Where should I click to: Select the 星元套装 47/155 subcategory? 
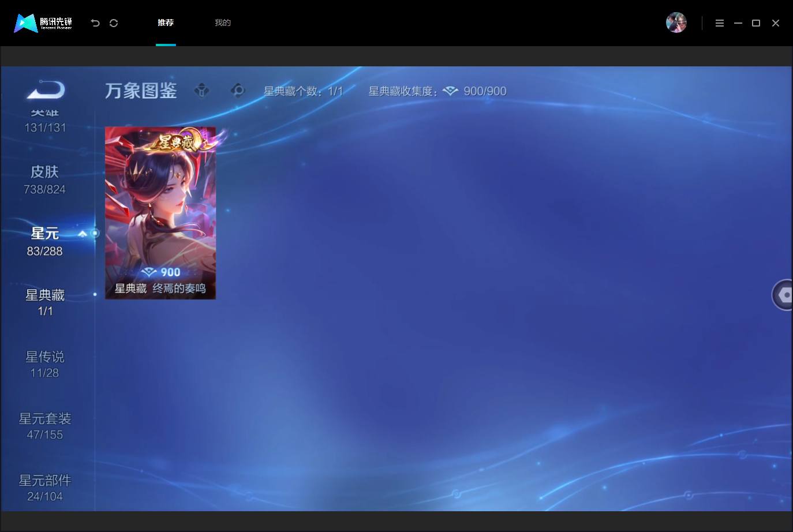tap(45, 426)
